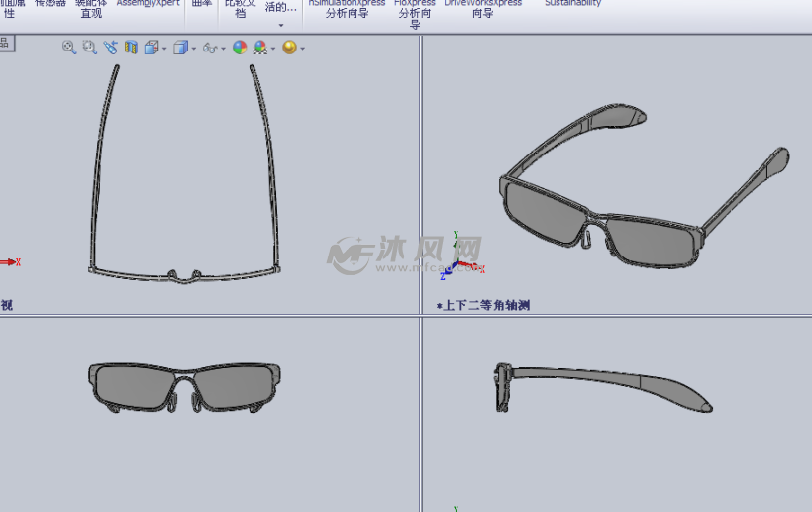Select the Zoom to Area tool

(90, 48)
